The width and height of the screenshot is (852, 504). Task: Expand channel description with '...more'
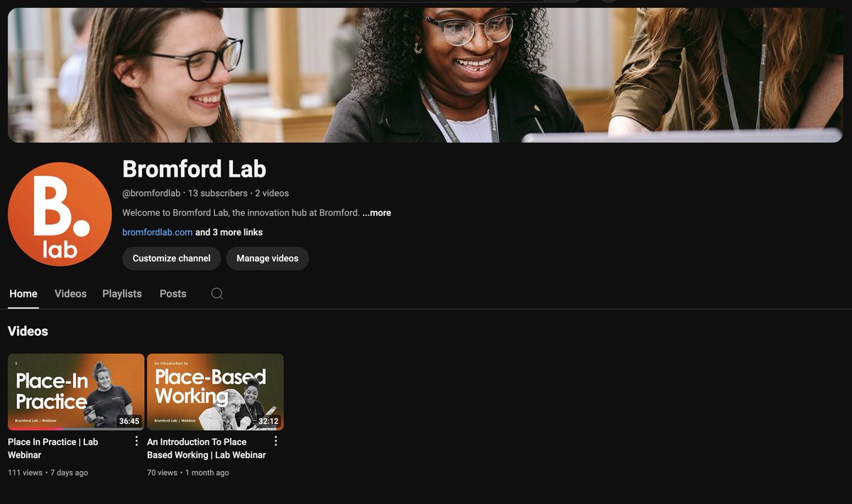(376, 213)
